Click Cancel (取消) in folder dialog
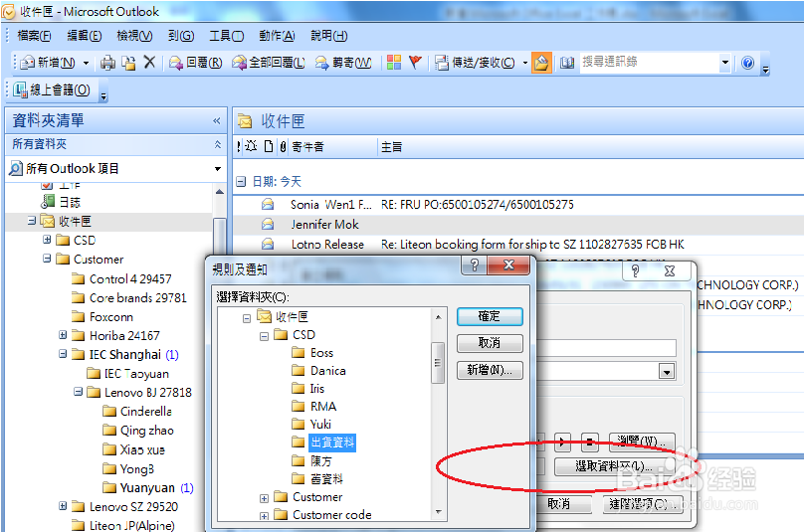The width and height of the screenshot is (804, 532). [x=490, y=343]
